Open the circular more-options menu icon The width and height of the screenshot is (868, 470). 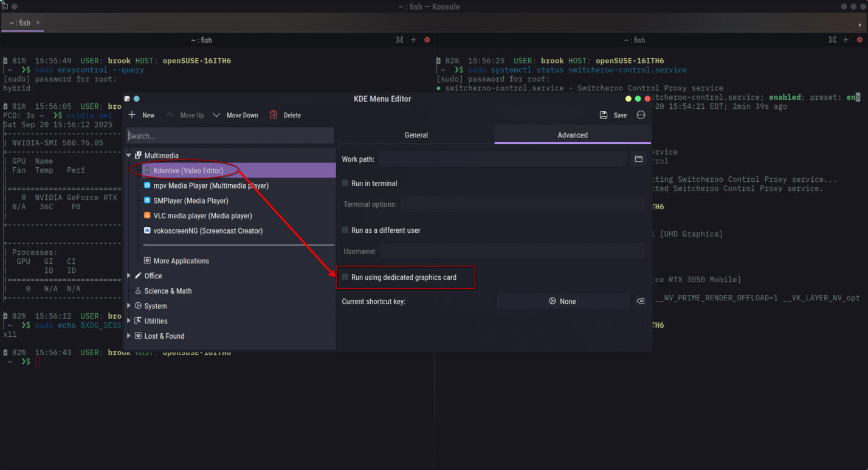click(x=641, y=115)
